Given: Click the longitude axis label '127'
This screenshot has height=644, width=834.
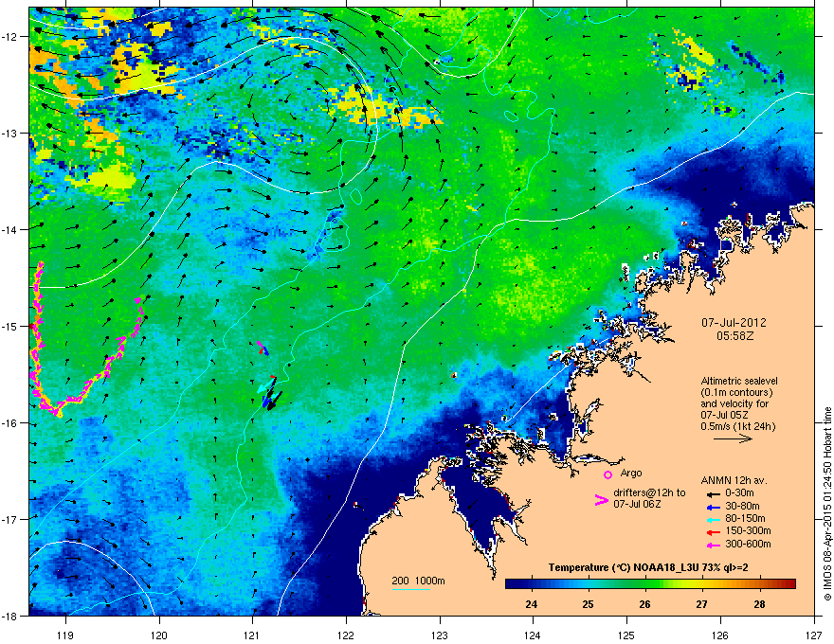Looking at the screenshot, I should click(x=814, y=635).
